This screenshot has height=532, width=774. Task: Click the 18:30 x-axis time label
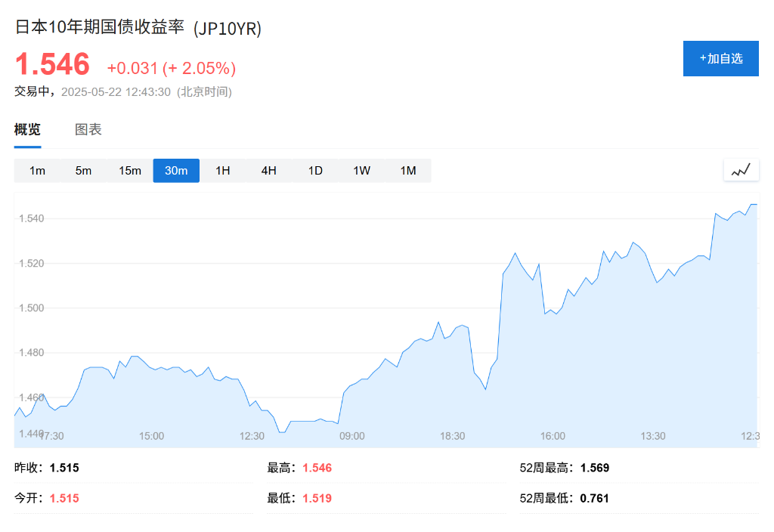tap(452, 436)
